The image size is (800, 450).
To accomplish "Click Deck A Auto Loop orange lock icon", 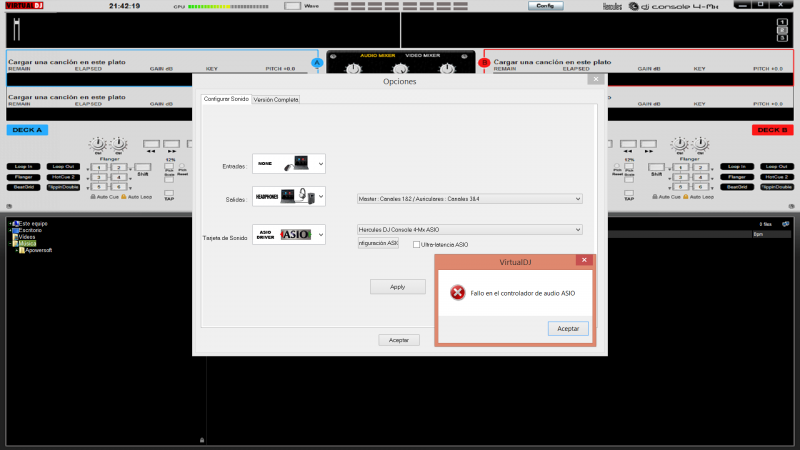I will (123, 196).
